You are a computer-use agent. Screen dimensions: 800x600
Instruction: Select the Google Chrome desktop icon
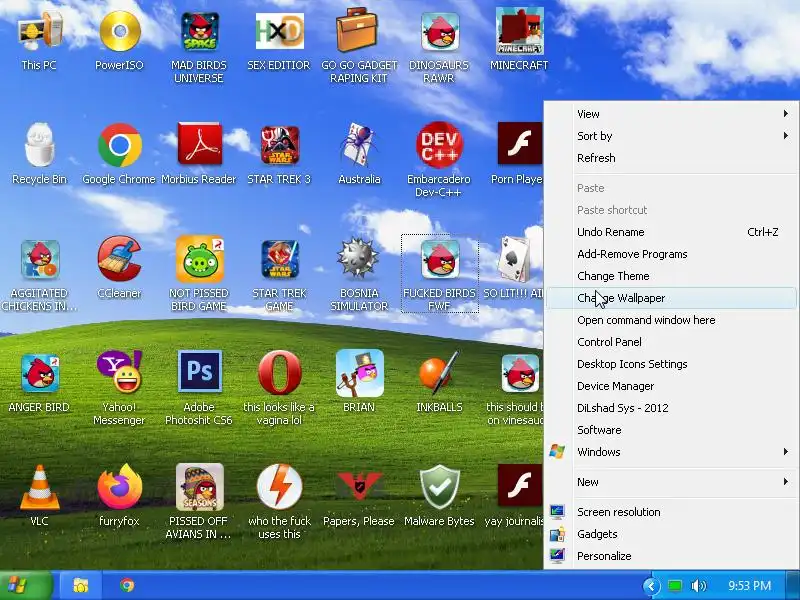click(119, 145)
